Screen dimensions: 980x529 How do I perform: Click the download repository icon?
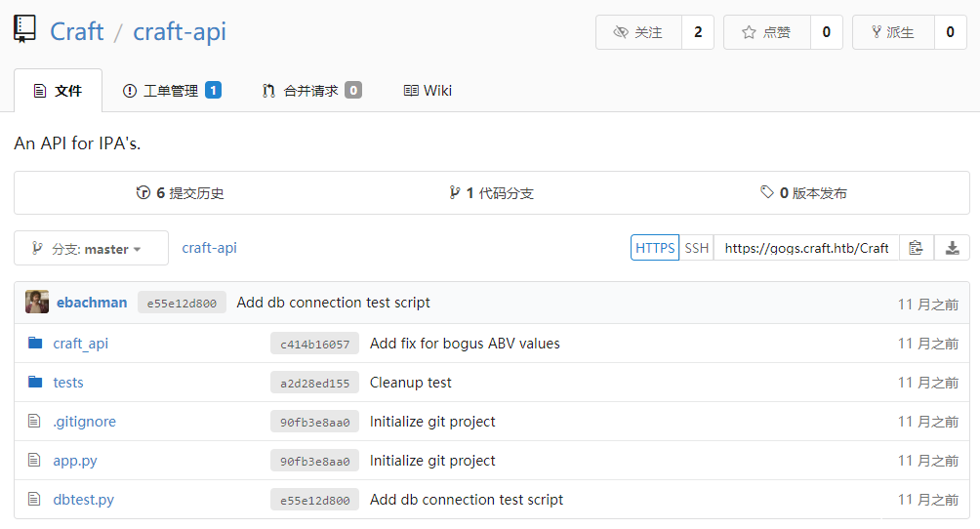[x=952, y=248]
